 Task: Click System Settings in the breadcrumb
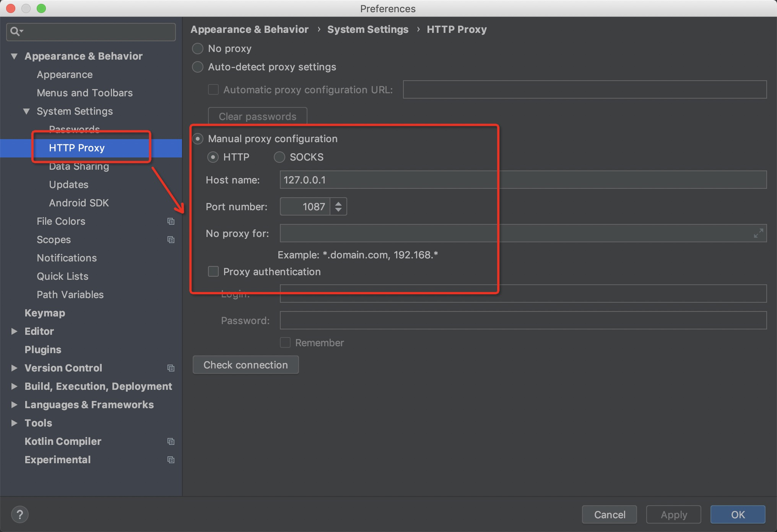pyautogui.click(x=368, y=29)
